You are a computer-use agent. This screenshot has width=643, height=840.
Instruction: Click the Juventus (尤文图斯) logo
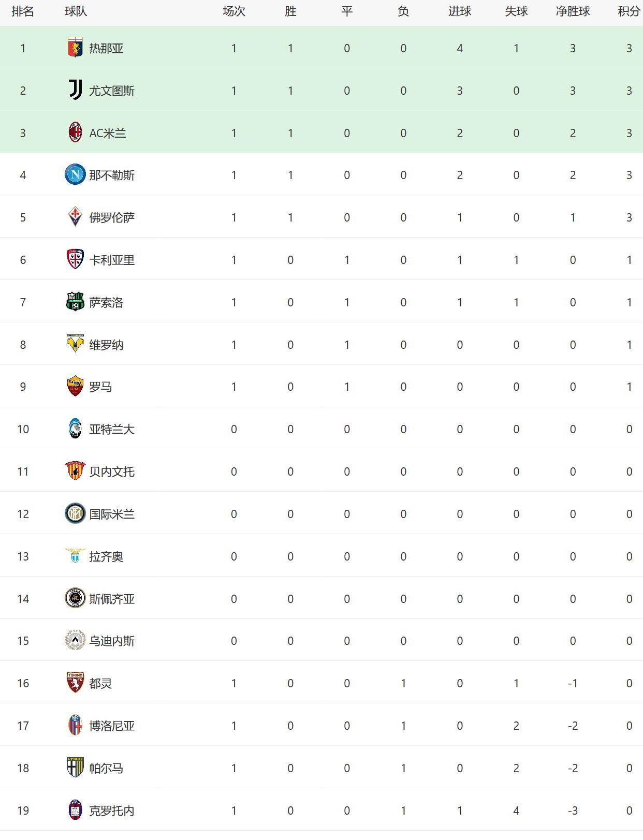click(75, 90)
